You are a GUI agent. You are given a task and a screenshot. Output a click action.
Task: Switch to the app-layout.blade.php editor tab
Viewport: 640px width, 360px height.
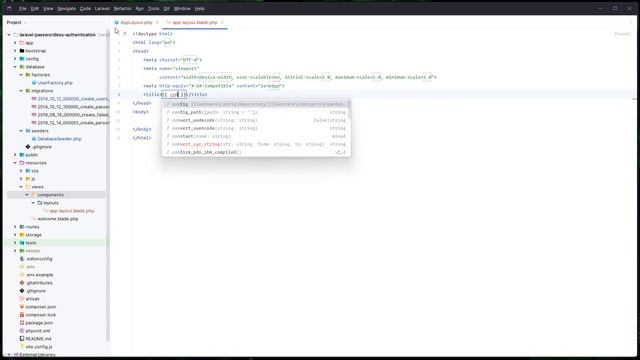click(195, 23)
